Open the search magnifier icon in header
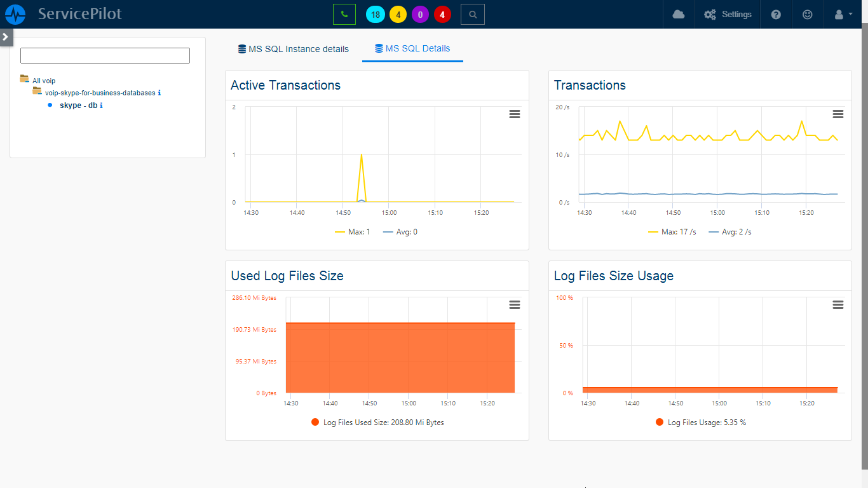868x488 pixels. click(472, 14)
